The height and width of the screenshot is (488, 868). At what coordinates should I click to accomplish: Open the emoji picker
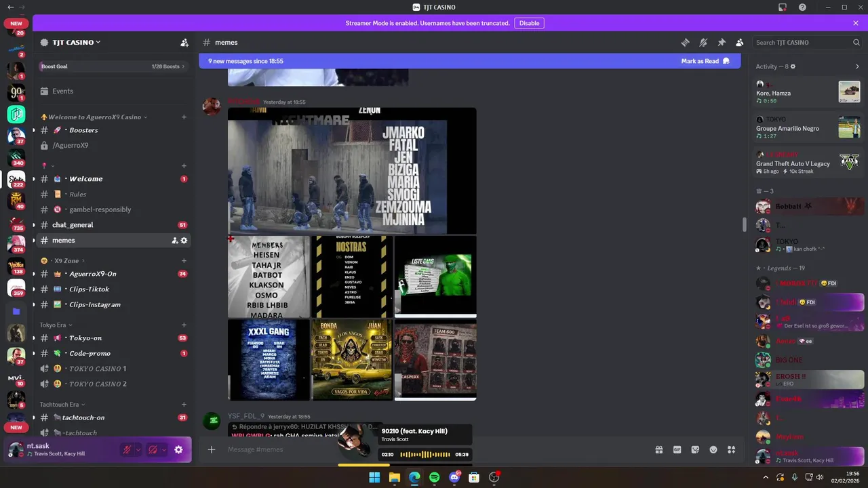pyautogui.click(x=713, y=449)
